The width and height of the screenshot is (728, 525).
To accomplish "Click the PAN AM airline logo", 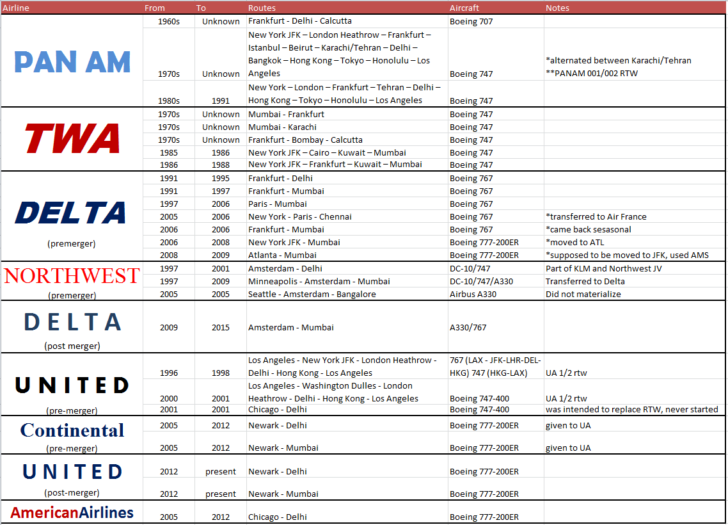I will [72, 62].
